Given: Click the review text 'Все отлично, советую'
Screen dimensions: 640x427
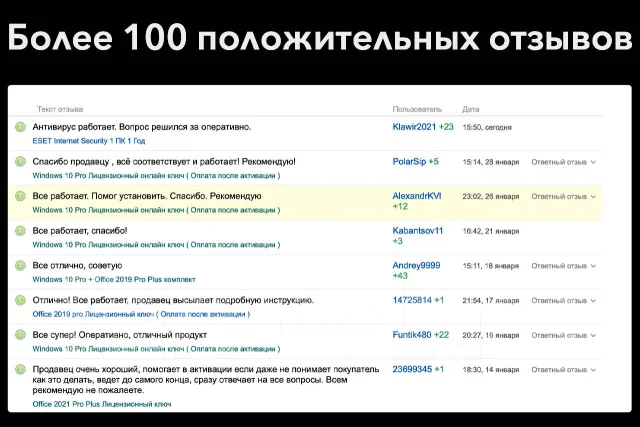Looking at the screenshot, I should 77,265.
